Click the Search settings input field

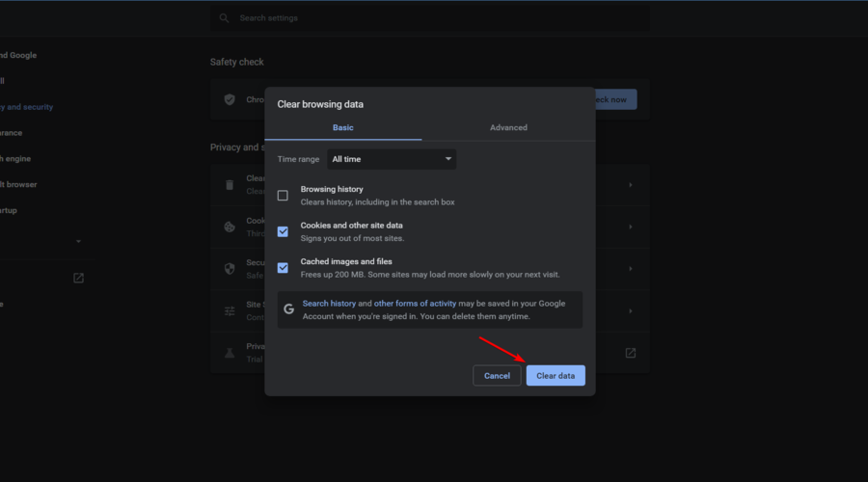[434, 18]
